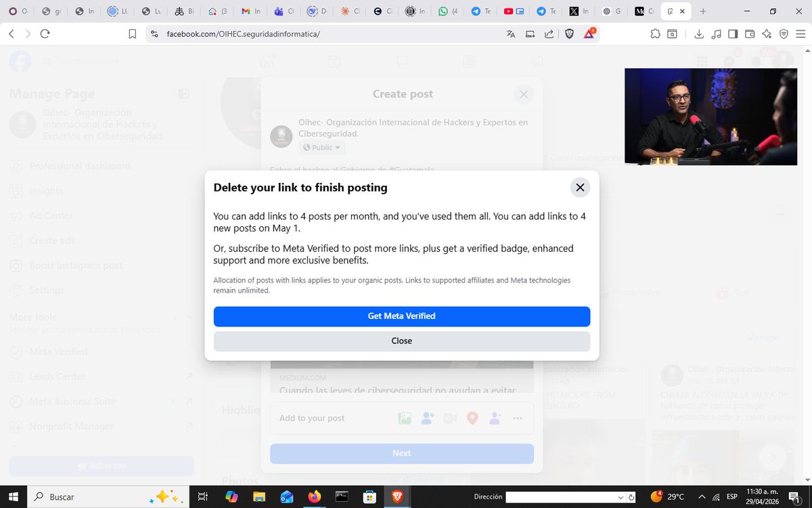Open File Explorer from taskbar

(259, 496)
